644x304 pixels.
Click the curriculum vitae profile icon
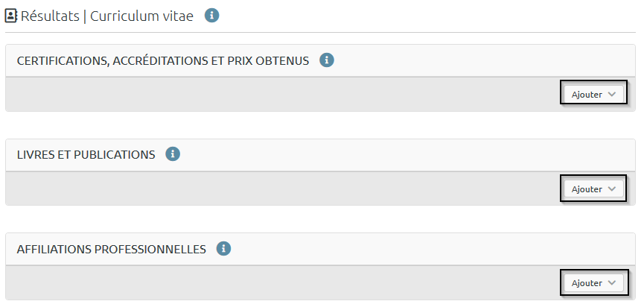coord(11,16)
